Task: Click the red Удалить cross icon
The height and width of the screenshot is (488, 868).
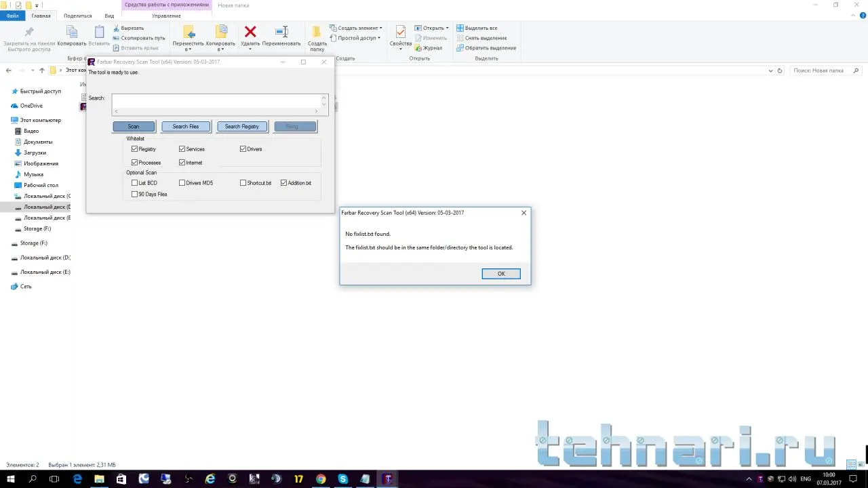Action: click(250, 32)
